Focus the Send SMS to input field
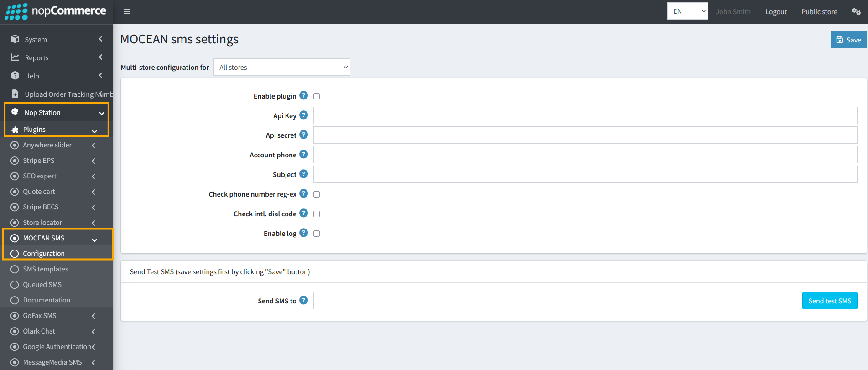The image size is (868, 370). [558, 301]
